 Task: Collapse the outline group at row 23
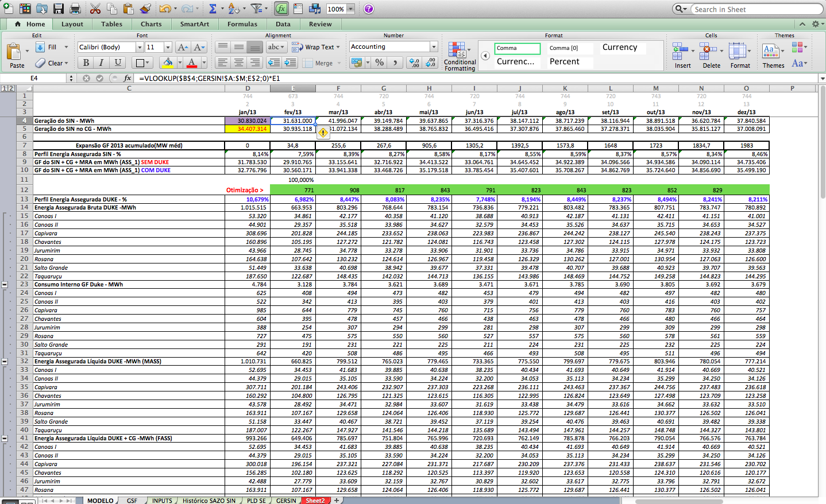point(5,285)
